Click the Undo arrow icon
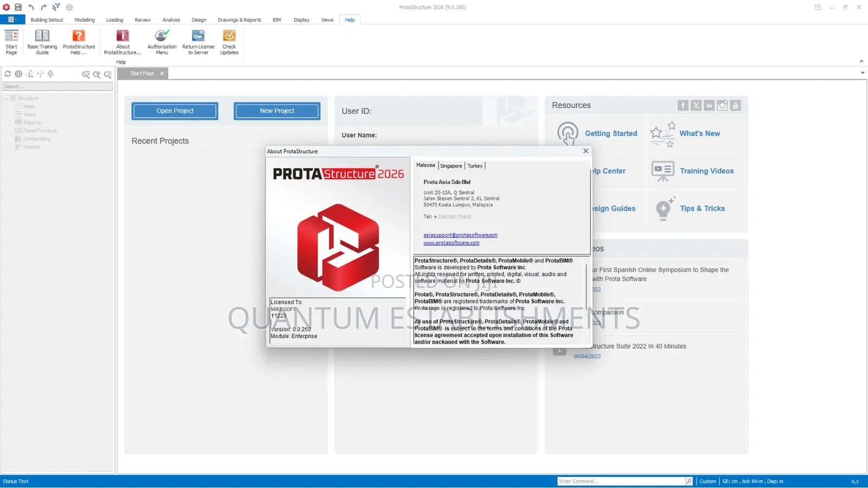 [31, 7]
